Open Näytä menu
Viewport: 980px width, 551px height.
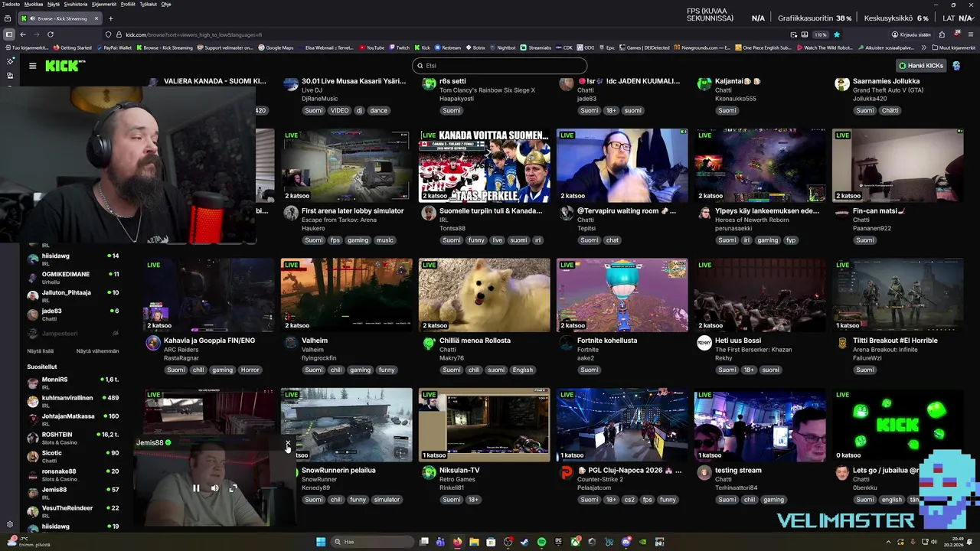pyautogui.click(x=54, y=4)
